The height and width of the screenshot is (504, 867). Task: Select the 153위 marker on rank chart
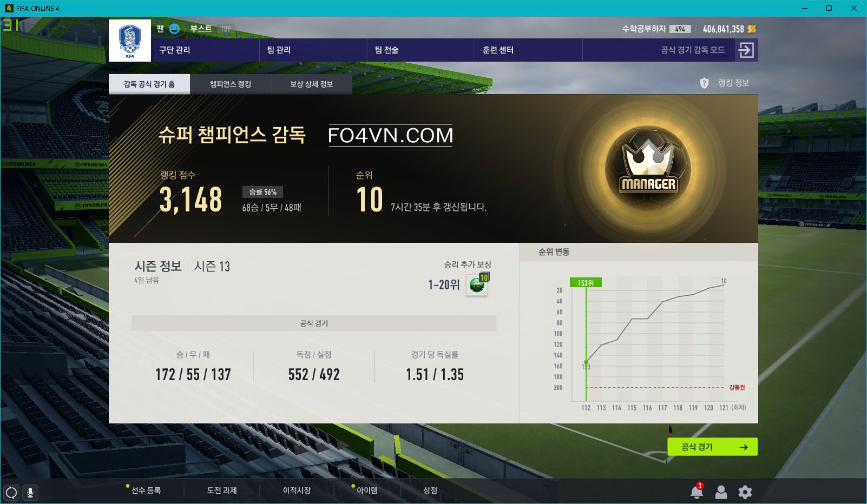coord(586,283)
